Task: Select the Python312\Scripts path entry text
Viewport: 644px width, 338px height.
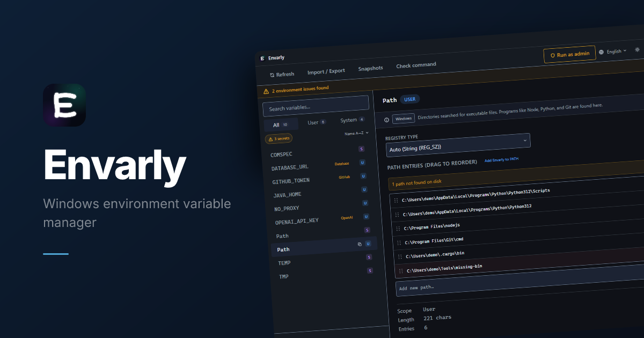Action: [x=476, y=195]
